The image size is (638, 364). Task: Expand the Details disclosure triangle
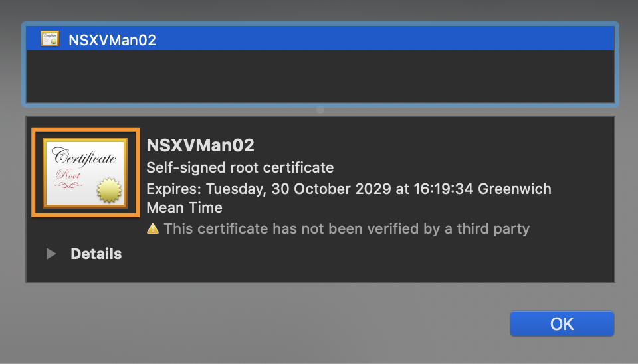[x=51, y=254]
